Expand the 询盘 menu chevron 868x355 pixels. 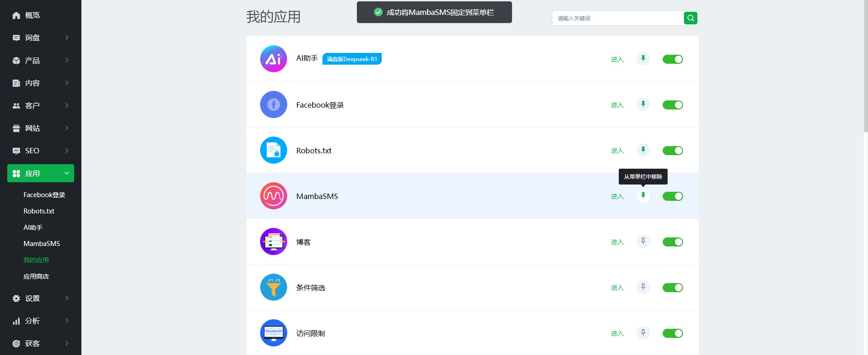tap(67, 38)
